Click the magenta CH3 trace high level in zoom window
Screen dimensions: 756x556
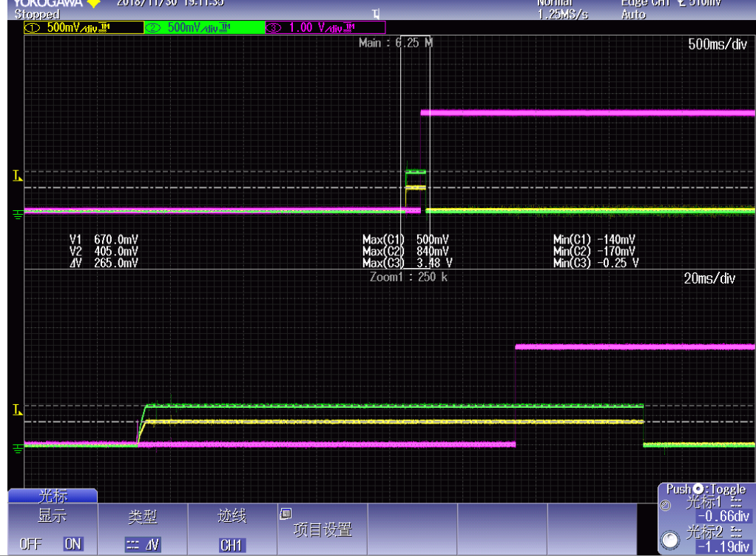click(635, 346)
